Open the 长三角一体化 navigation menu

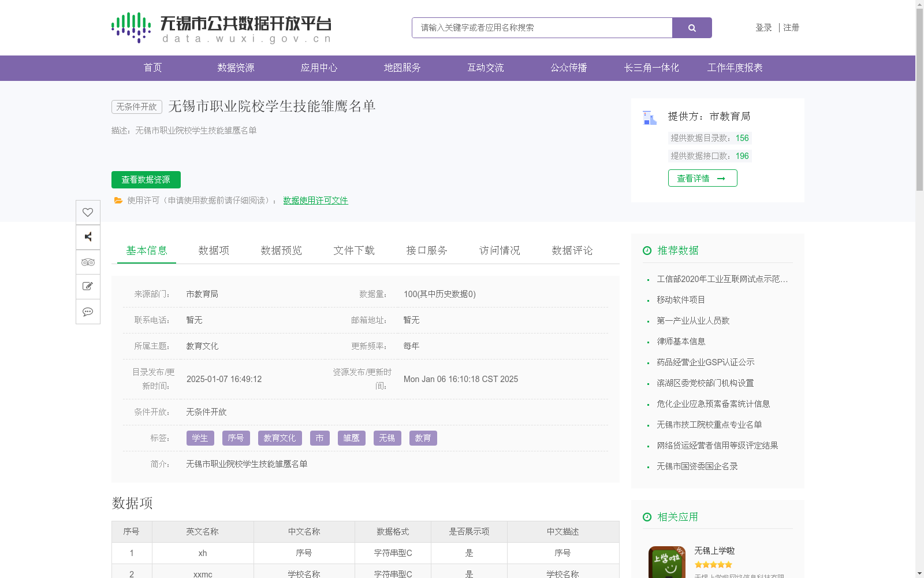click(x=652, y=68)
